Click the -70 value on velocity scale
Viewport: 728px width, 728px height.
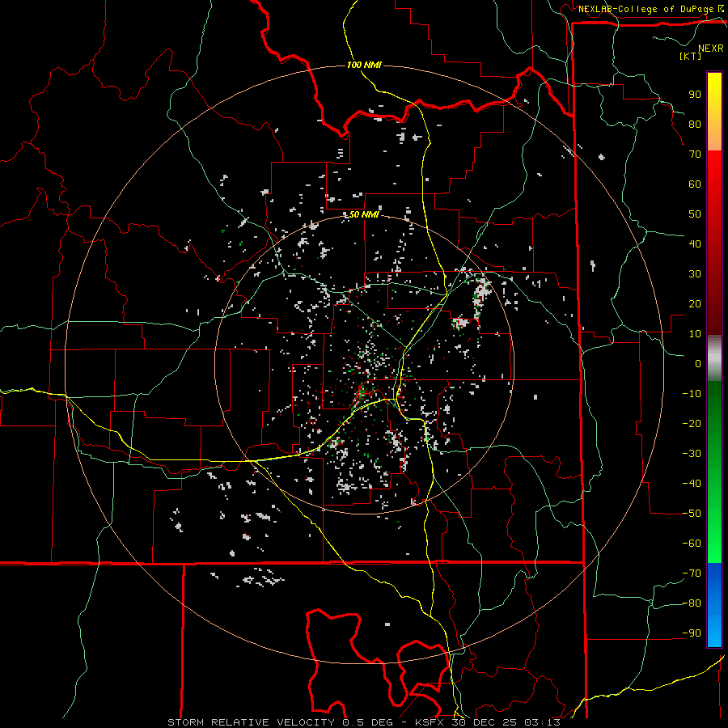pos(692,574)
